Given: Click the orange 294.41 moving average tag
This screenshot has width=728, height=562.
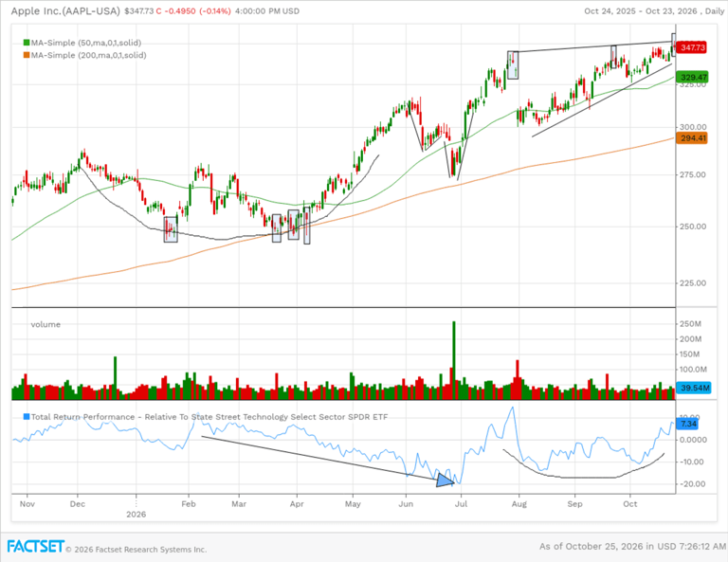Looking at the screenshot, I should pos(692,137).
